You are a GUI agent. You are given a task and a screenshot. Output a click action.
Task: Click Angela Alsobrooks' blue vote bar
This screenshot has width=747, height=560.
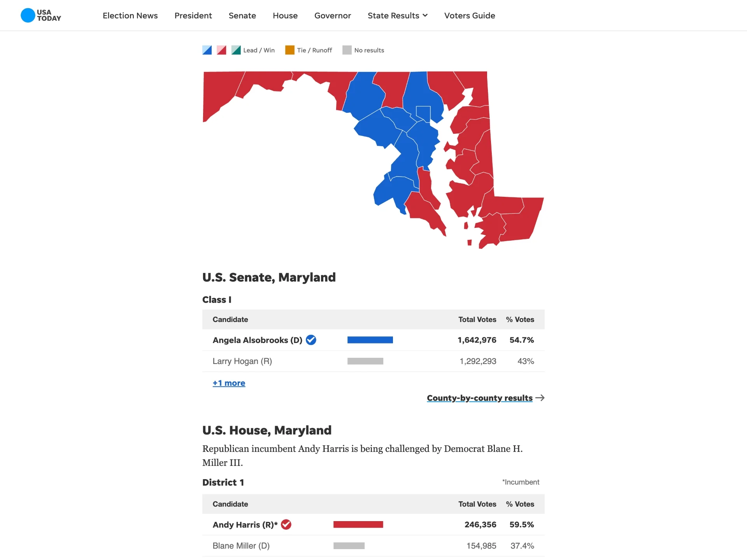370,339
